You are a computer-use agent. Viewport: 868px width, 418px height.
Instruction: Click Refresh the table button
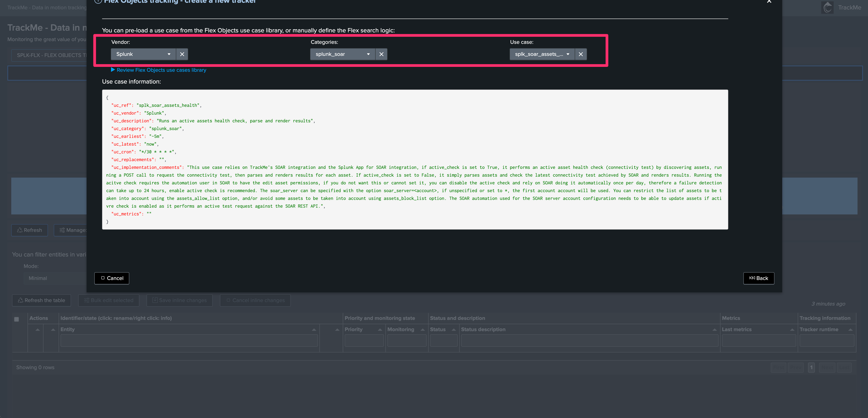(42, 300)
